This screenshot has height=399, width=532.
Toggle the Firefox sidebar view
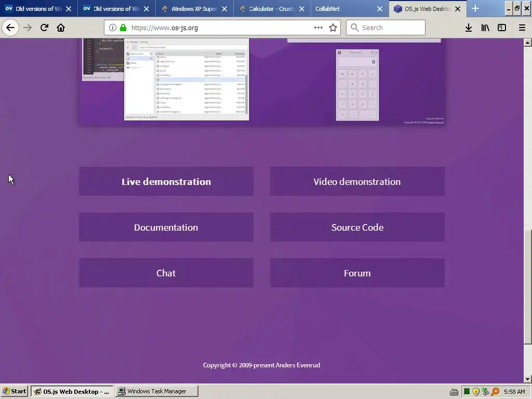(x=502, y=28)
